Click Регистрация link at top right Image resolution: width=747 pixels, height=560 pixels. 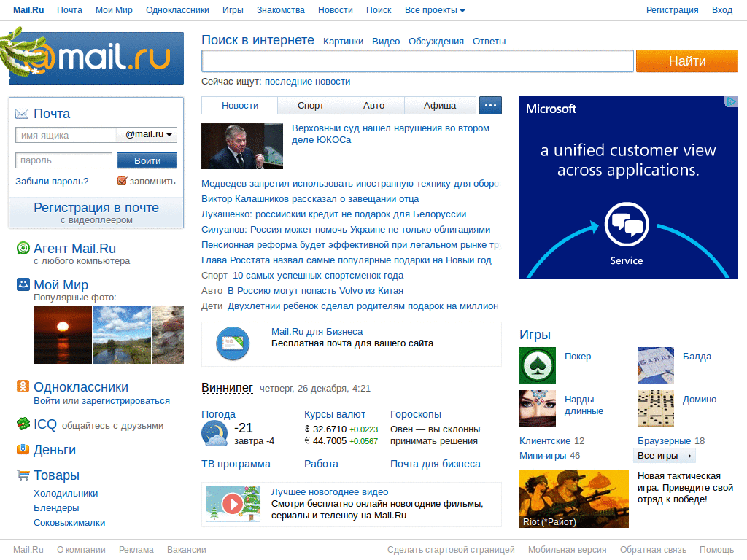click(x=672, y=10)
